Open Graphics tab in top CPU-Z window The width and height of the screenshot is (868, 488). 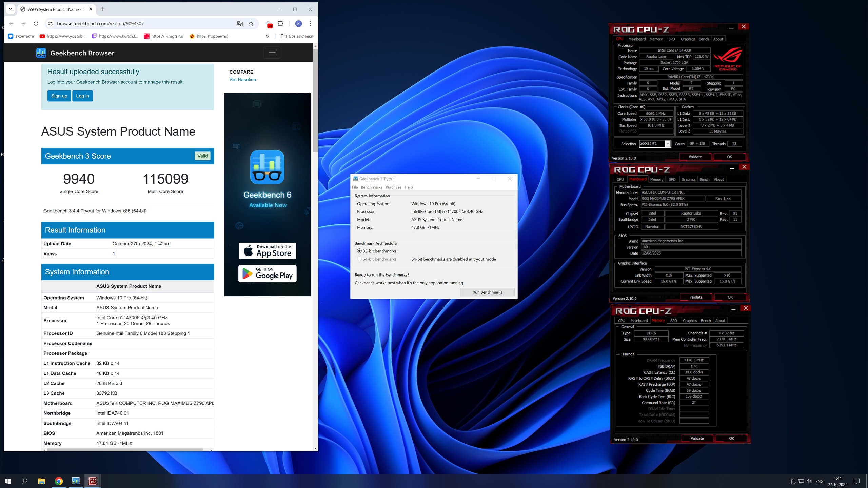[688, 39]
